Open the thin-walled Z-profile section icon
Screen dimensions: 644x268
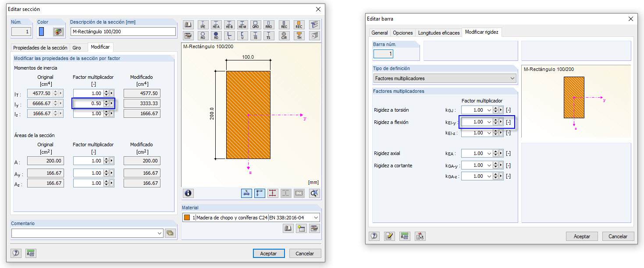click(314, 25)
